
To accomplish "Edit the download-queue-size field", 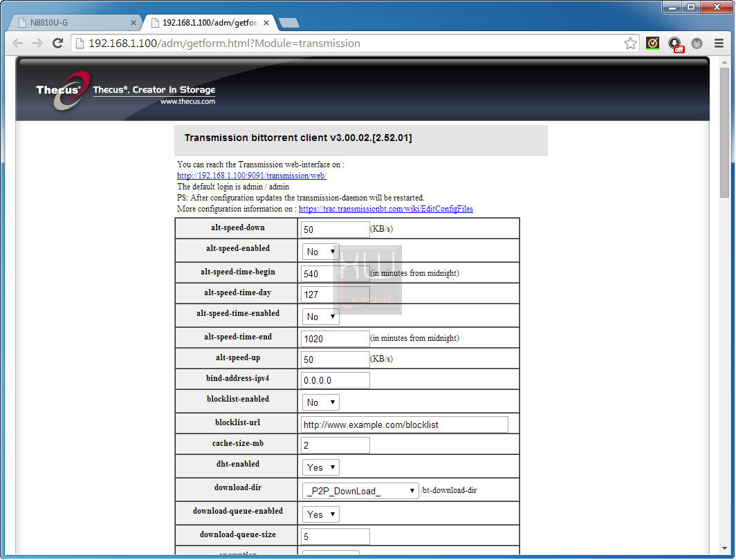I will [x=335, y=536].
